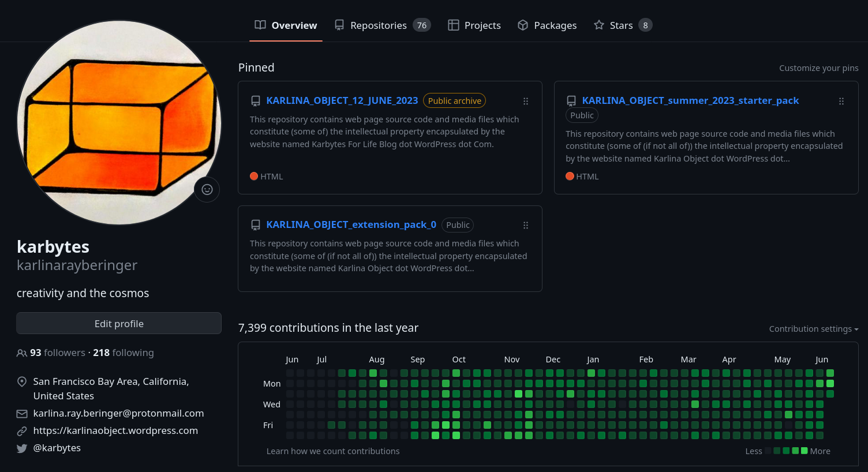Click the Public badge on extension_pack_0
868x472 pixels.
[458, 225]
